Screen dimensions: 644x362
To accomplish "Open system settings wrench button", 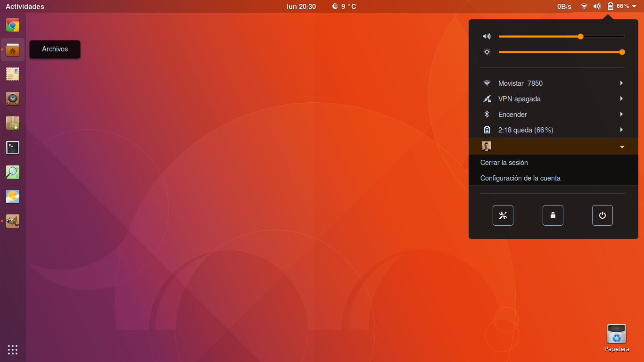I will tap(503, 215).
